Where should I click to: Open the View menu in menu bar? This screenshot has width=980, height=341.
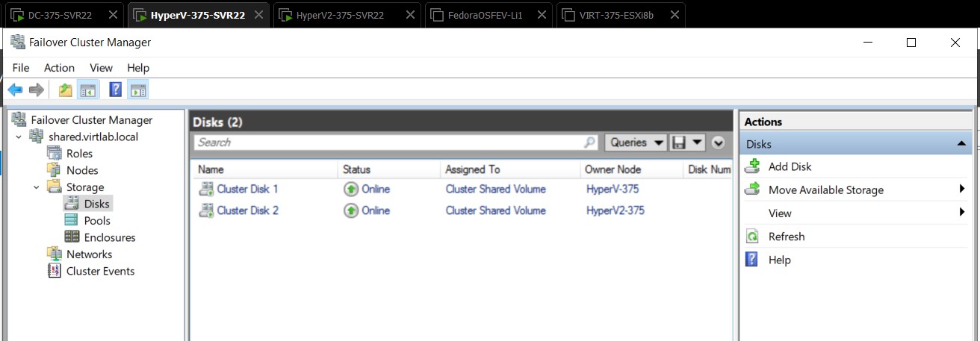click(x=101, y=68)
